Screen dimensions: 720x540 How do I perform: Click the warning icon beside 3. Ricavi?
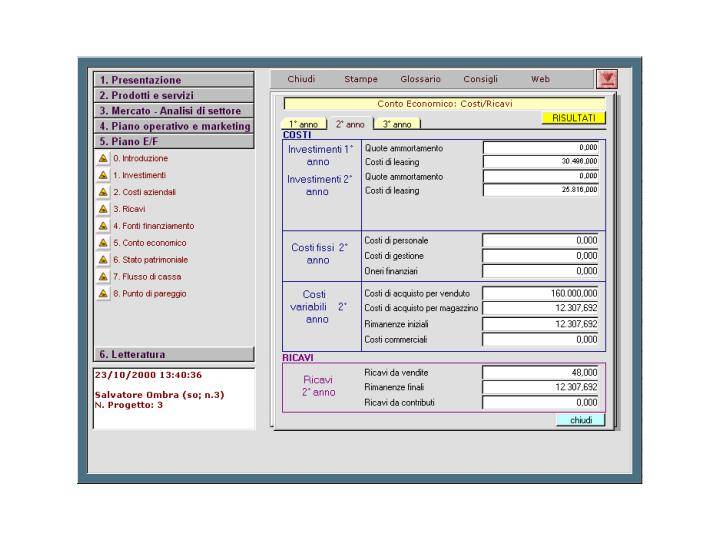103,209
